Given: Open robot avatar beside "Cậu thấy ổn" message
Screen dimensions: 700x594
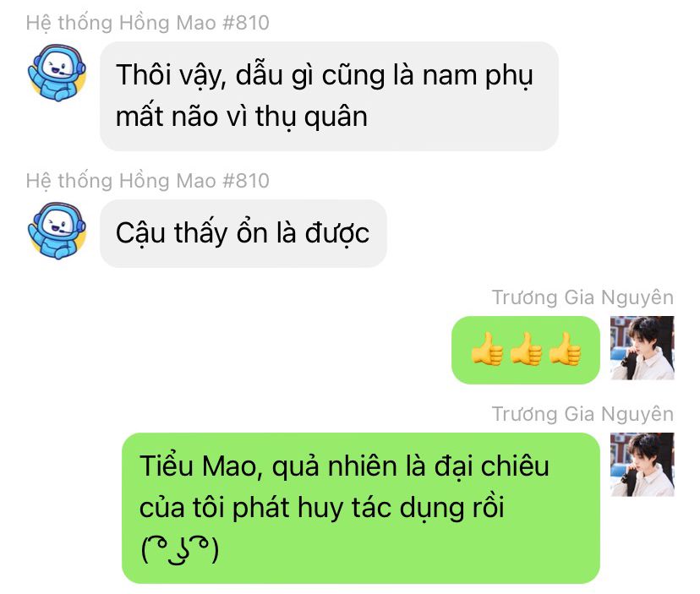Looking at the screenshot, I should coord(57,231).
